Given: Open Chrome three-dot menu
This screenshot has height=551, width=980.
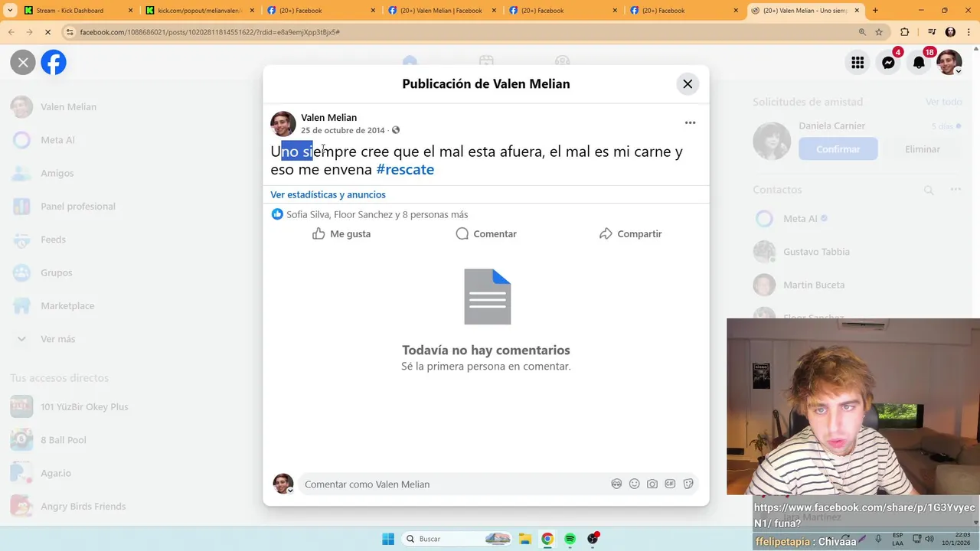Looking at the screenshot, I should (x=969, y=32).
